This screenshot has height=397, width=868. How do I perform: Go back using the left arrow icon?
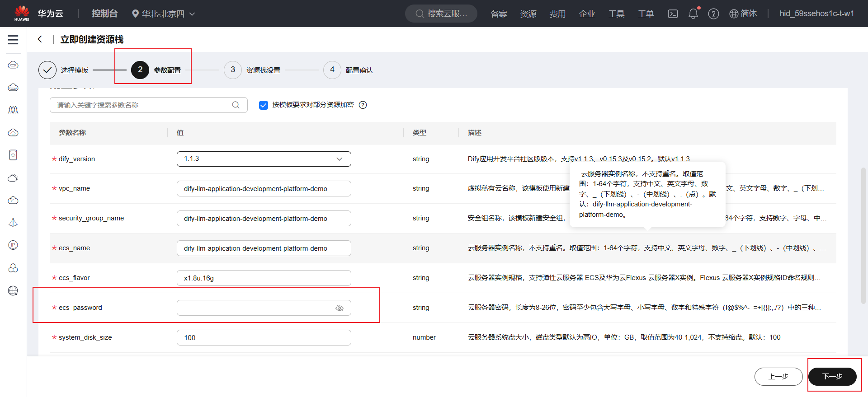tap(40, 39)
